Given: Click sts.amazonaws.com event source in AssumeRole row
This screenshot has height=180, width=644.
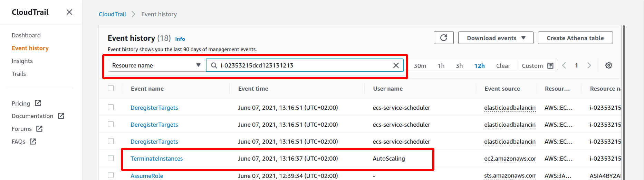Looking at the screenshot, I should [510, 176].
